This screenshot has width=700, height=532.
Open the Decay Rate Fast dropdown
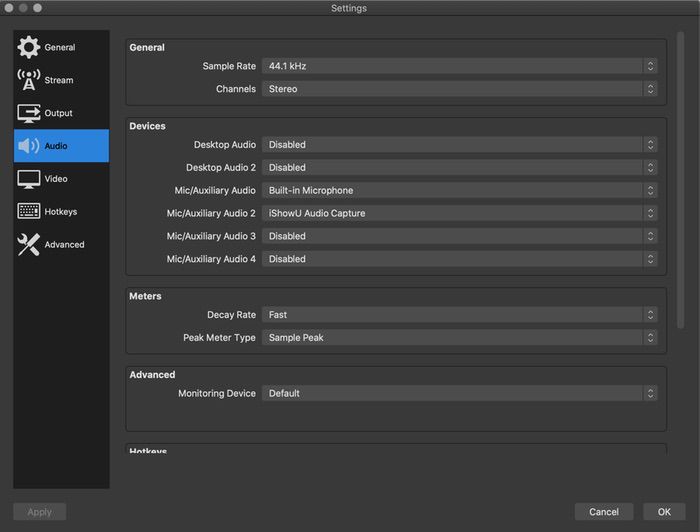pyautogui.click(x=459, y=315)
